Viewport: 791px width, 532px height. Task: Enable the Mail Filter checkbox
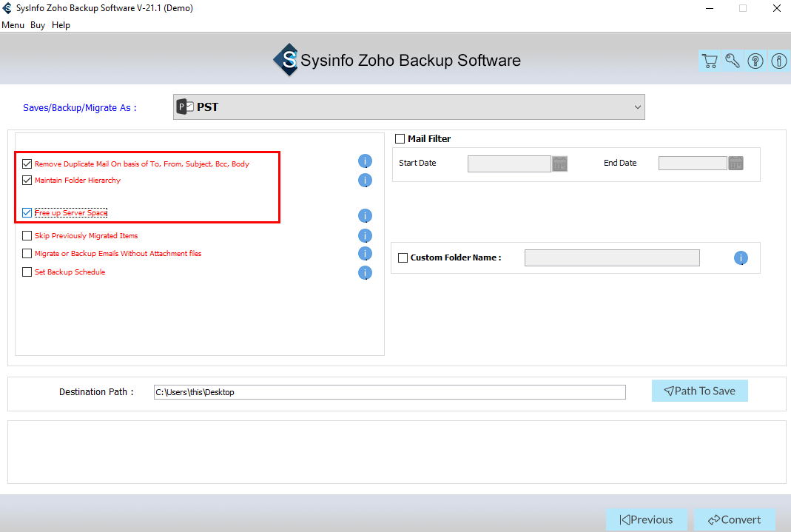400,138
